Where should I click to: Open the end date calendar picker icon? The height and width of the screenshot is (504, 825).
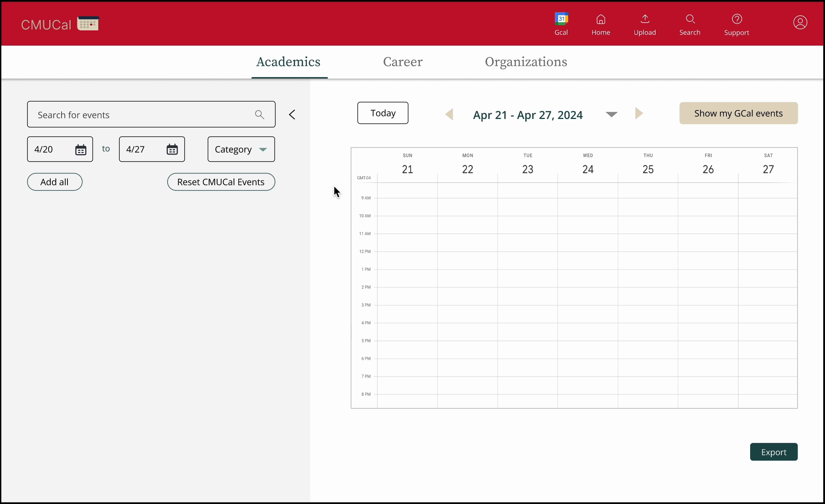pyautogui.click(x=172, y=149)
